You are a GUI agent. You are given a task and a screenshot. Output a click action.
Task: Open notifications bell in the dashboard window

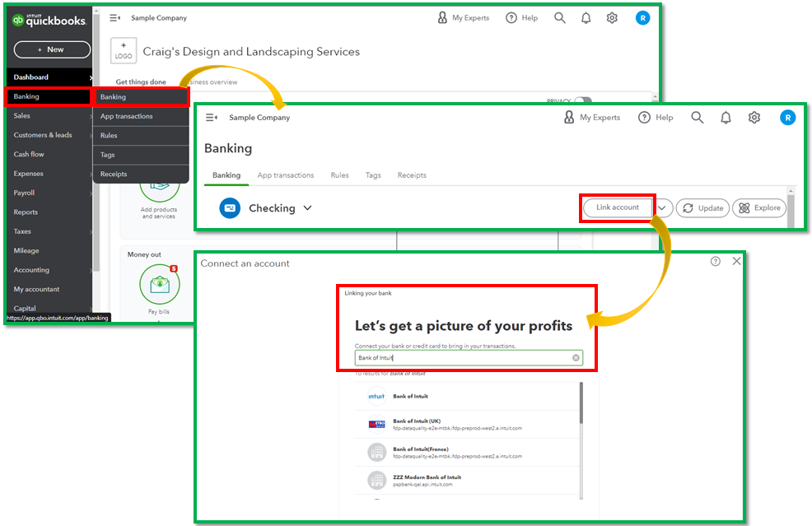[586, 18]
